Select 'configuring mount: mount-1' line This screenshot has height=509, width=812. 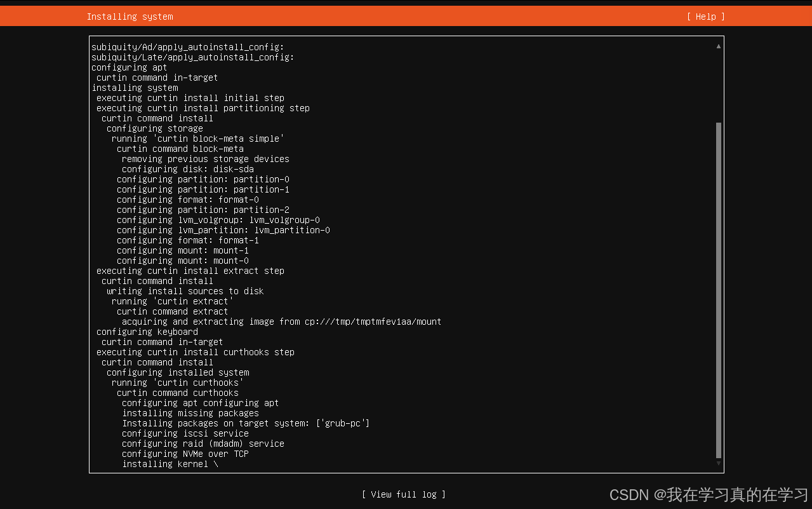pyautogui.click(x=183, y=250)
